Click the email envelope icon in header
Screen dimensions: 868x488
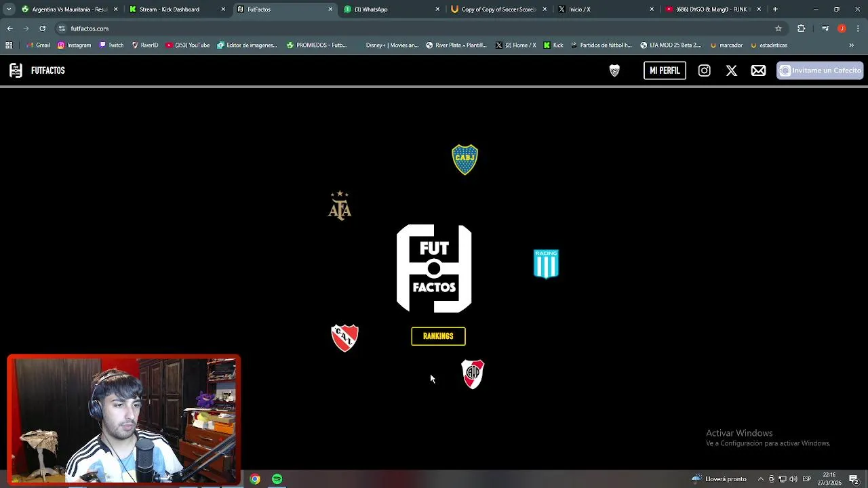click(758, 70)
